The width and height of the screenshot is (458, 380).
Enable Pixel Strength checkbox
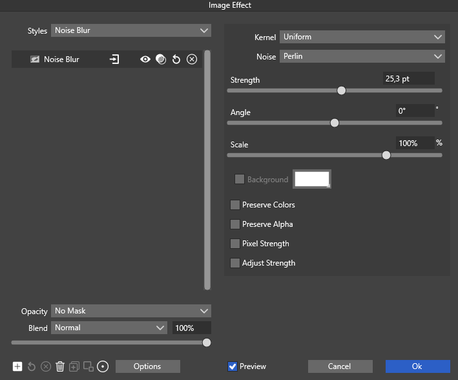pyautogui.click(x=235, y=243)
